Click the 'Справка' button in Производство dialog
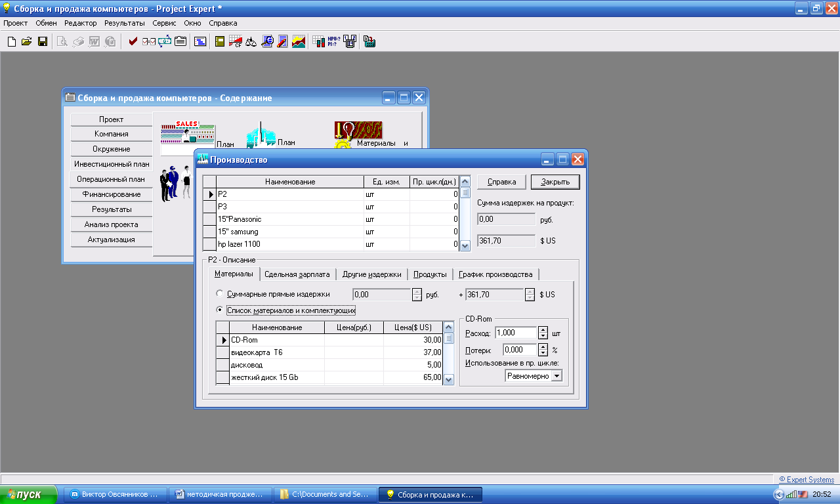Image resolution: width=840 pixels, height=504 pixels. (501, 182)
